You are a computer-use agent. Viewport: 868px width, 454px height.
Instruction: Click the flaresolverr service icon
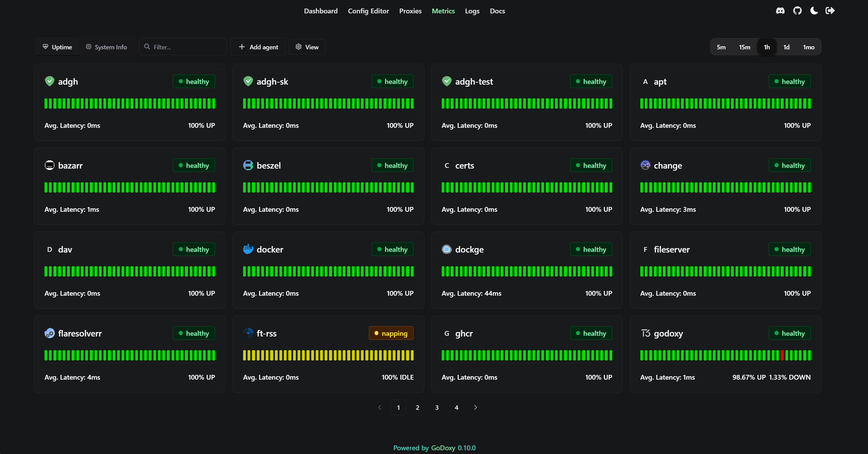[x=49, y=333]
